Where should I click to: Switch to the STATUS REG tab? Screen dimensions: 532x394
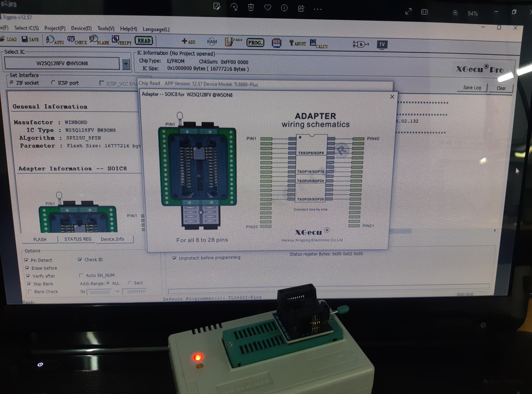[x=78, y=239]
